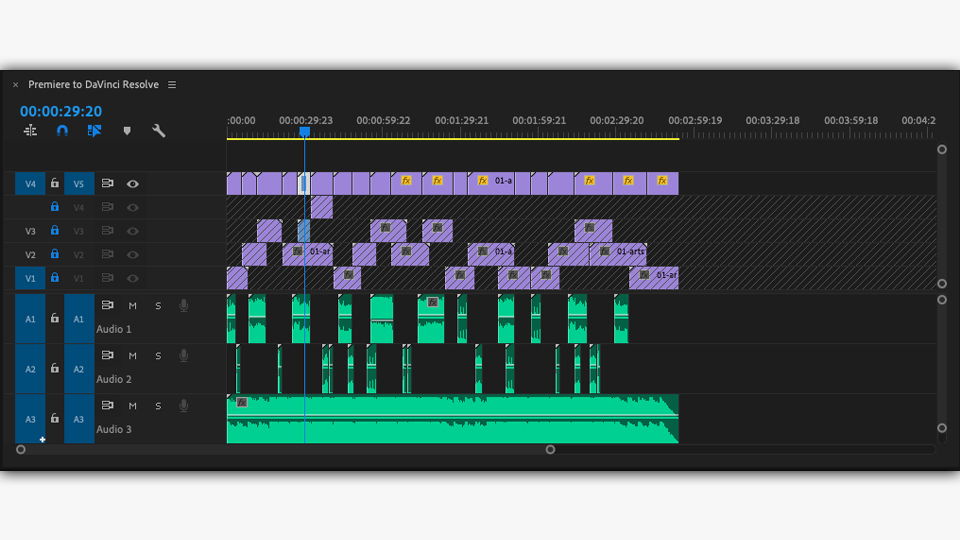Image resolution: width=960 pixels, height=540 pixels.
Task: Mute Audio 3 with M button
Action: pos(132,406)
